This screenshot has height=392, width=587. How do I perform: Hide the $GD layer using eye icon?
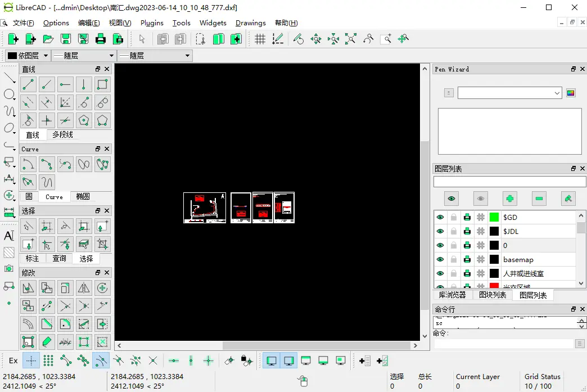tap(440, 217)
